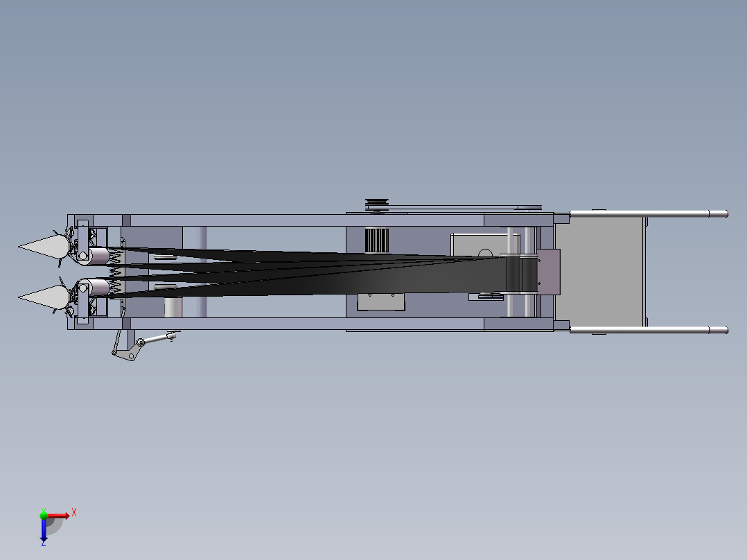Select the zigzag spring between the rollers
Viewport: 747px width, 560px height.
tap(115, 272)
